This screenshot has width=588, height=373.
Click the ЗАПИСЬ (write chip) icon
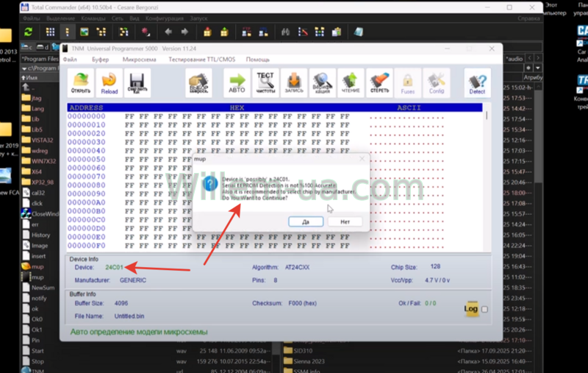pos(293,82)
